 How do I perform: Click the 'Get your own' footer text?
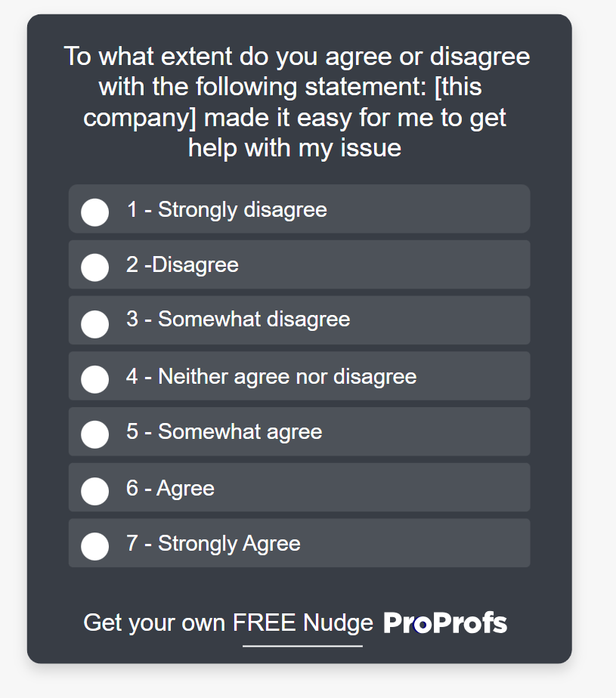click(x=154, y=623)
